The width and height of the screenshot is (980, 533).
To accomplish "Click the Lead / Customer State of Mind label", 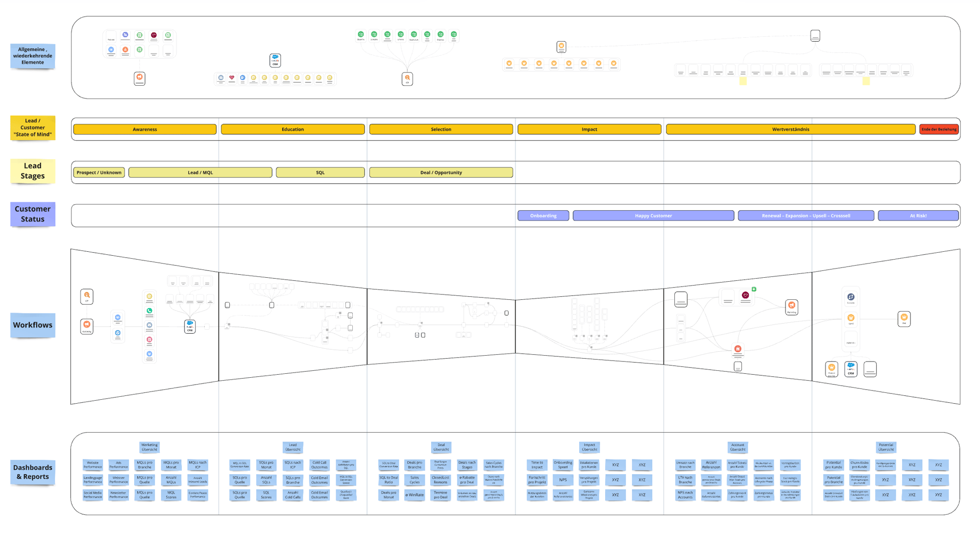I will [x=33, y=127].
